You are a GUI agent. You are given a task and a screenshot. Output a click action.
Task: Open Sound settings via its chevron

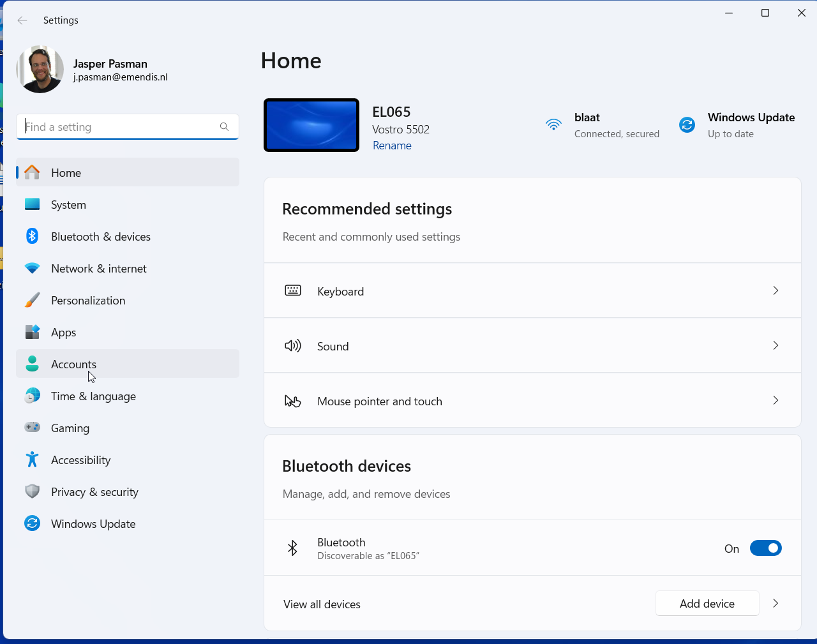(776, 346)
